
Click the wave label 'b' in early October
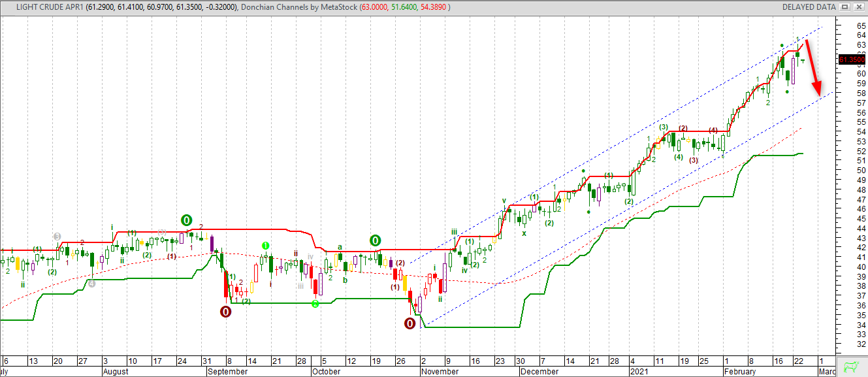tap(346, 280)
